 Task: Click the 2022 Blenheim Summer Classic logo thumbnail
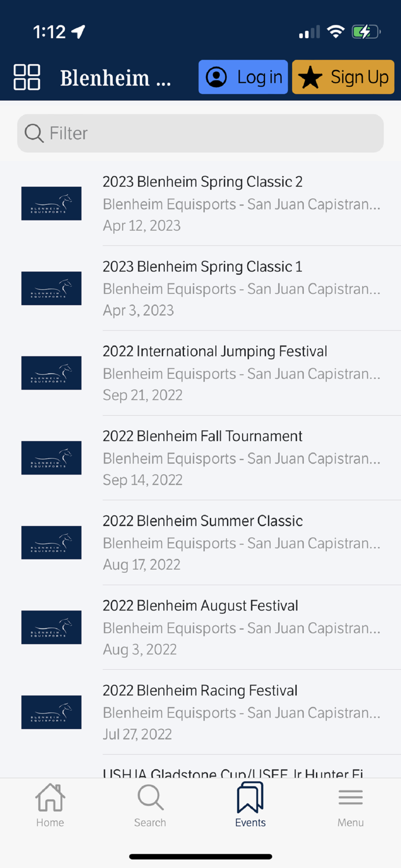(x=51, y=543)
